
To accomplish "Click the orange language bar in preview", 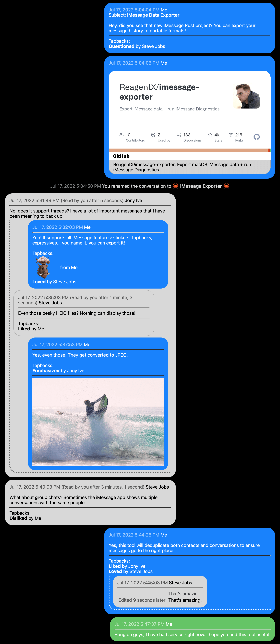I will (x=188, y=150).
